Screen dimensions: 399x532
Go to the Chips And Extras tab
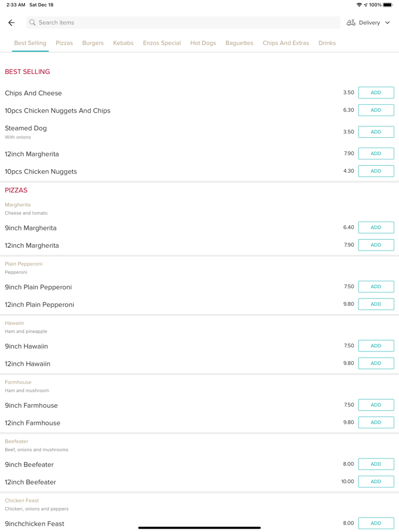pos(286,43)
